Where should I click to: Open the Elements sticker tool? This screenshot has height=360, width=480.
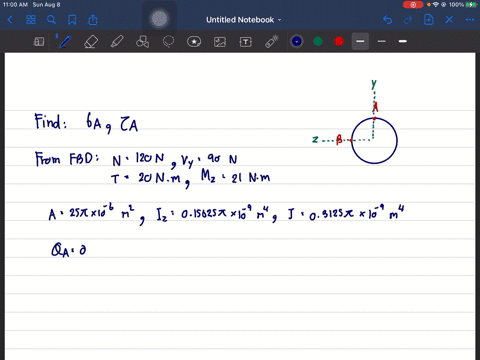click(x=194, y=42)
